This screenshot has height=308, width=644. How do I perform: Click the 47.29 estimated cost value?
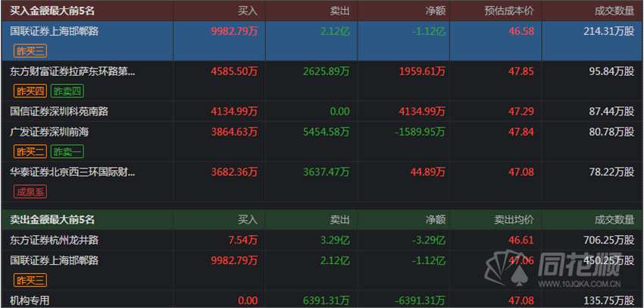521,111
